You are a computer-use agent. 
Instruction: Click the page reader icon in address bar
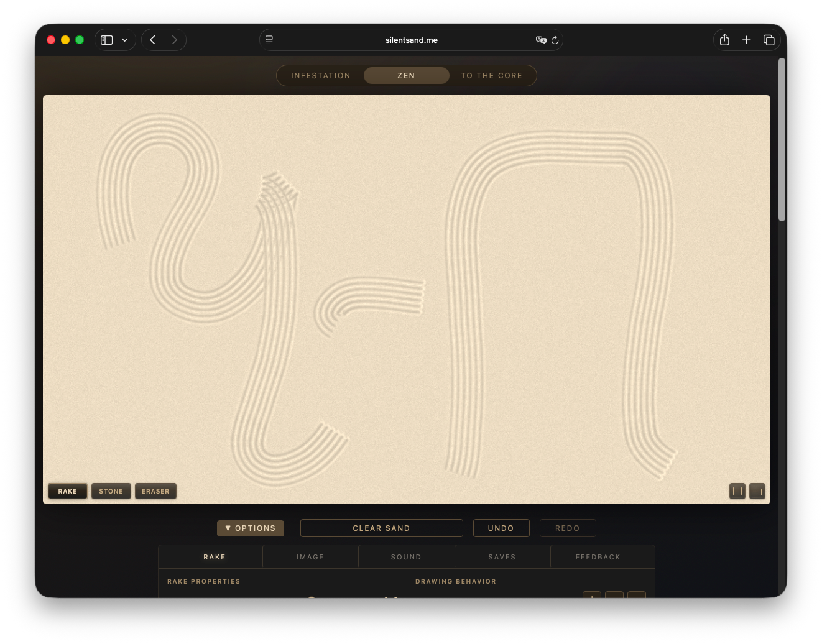[269, 40]
